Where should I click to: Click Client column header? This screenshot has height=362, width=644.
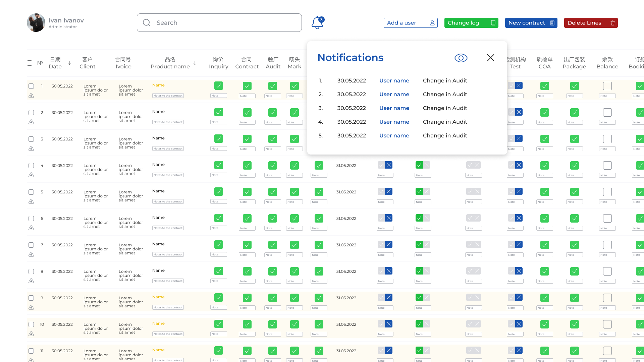click(87, 63)
